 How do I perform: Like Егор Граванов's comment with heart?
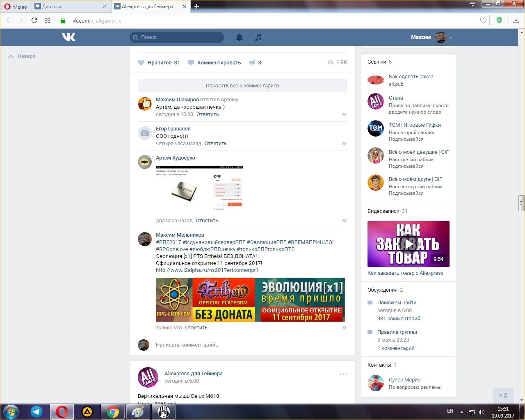344,144
